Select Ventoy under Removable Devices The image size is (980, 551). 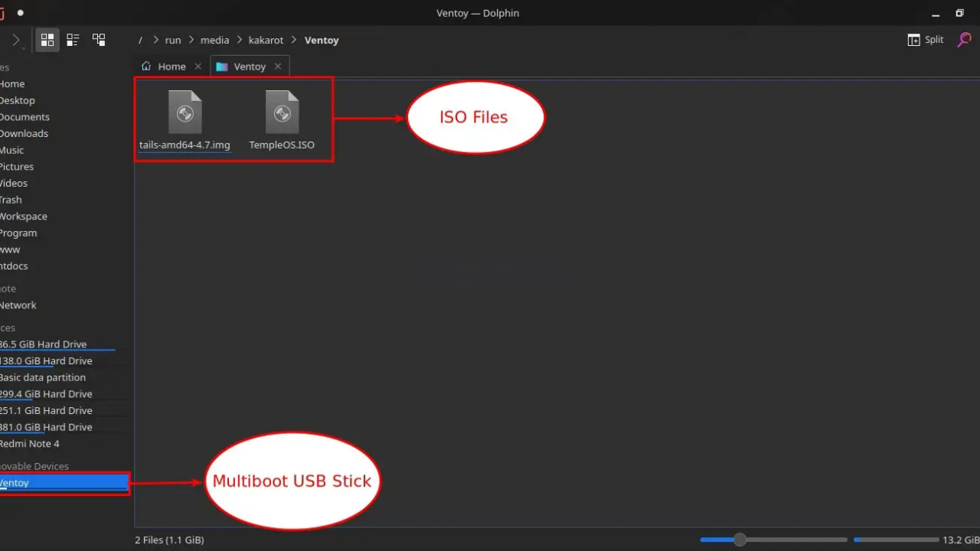[15, 483]
